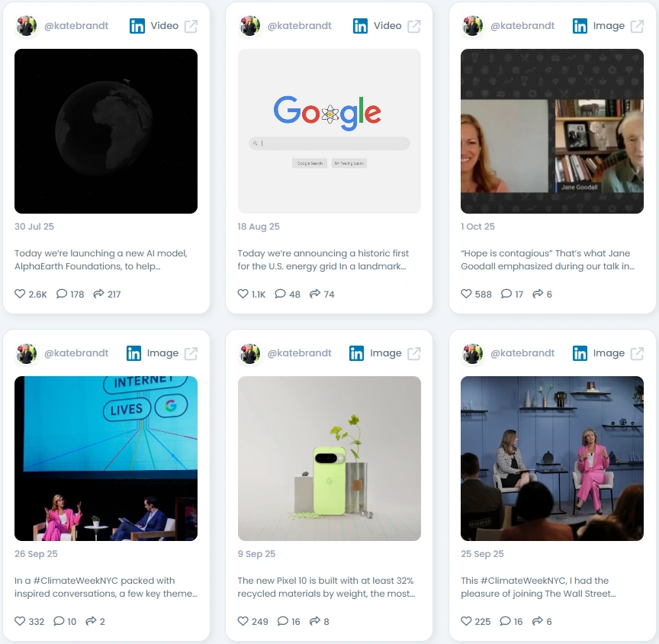Image resolution: width=659 pixels, height=644 pixels.
Task: Click text 'Today we're launching a new AI model'
Action: tap(101, 253)
